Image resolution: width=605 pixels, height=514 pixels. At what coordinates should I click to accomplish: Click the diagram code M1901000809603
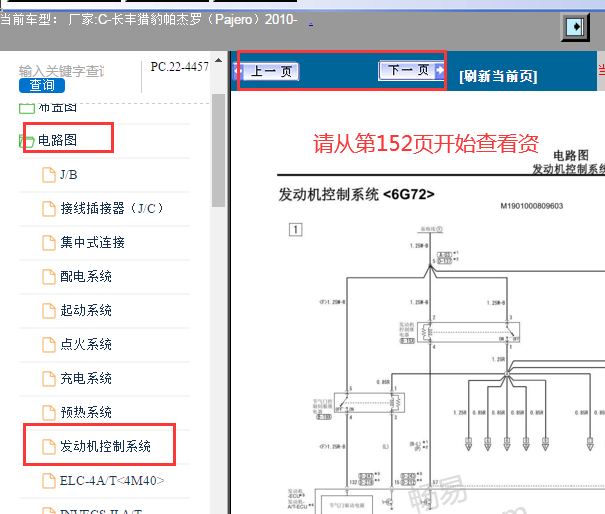tap(532, 206)
